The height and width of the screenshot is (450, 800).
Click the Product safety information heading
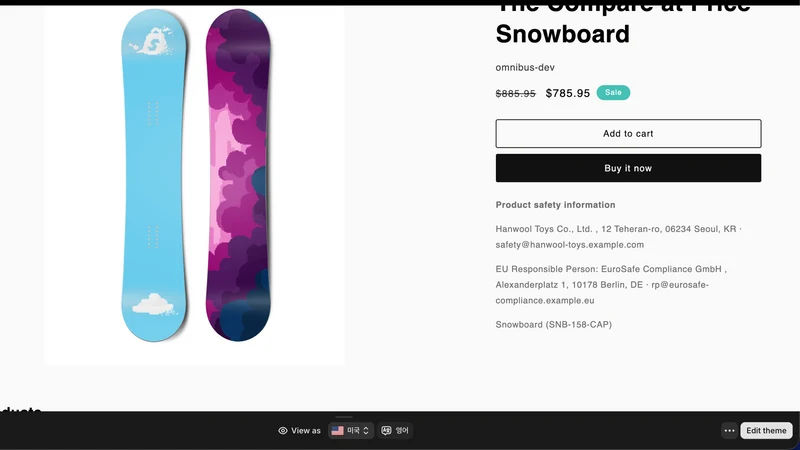pyautogui.click(x=555, y=205)
